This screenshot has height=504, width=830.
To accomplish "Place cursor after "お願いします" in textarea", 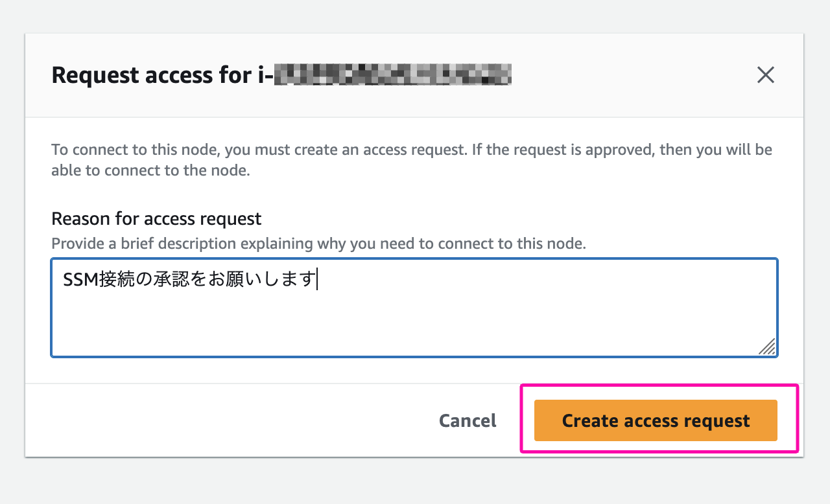I will [x=316, y=280].
